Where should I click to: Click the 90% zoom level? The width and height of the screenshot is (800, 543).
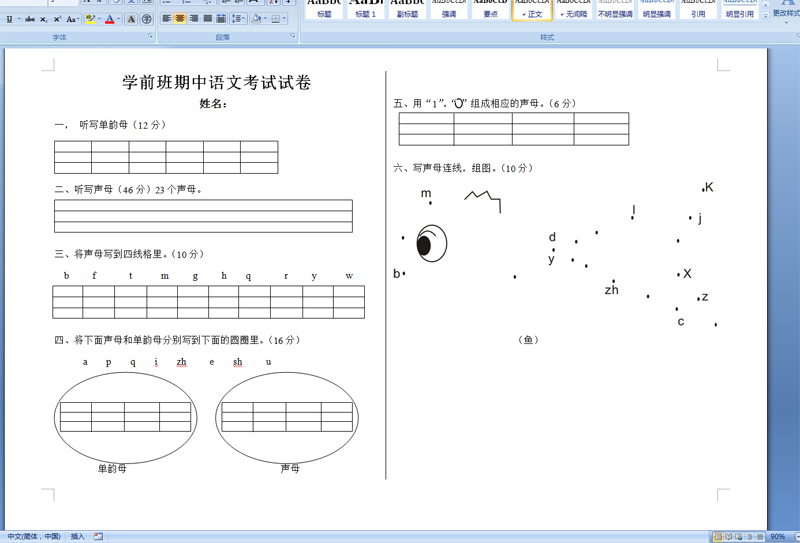coord(778,536)
